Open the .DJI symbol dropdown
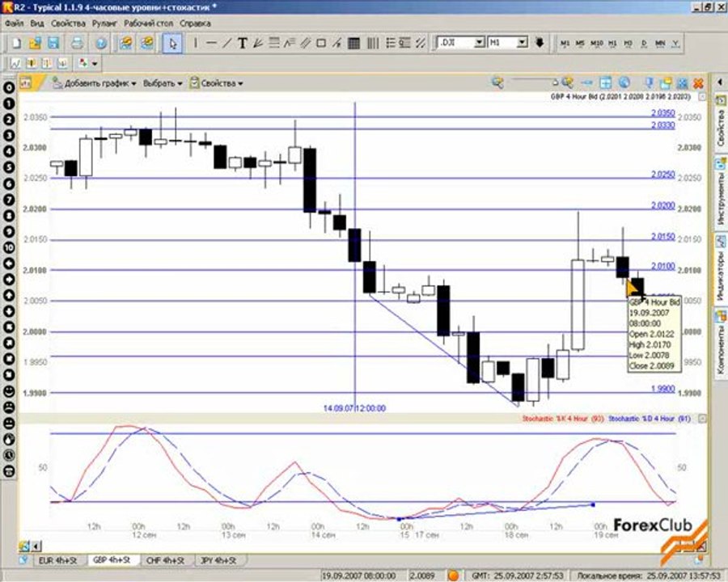This screenshot has width=728, height=582. point(480,43)
